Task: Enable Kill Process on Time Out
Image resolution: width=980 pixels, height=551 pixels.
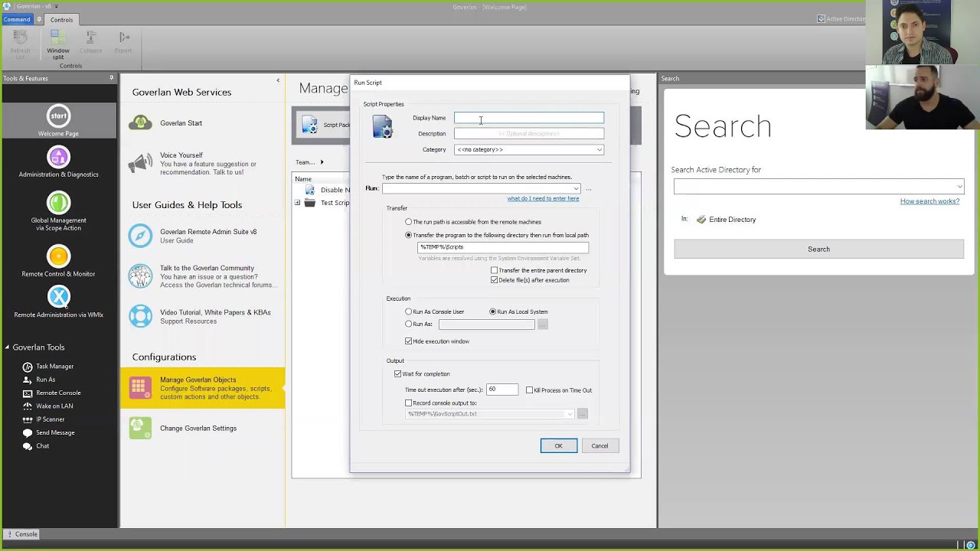Action: (x=529, y=390)
